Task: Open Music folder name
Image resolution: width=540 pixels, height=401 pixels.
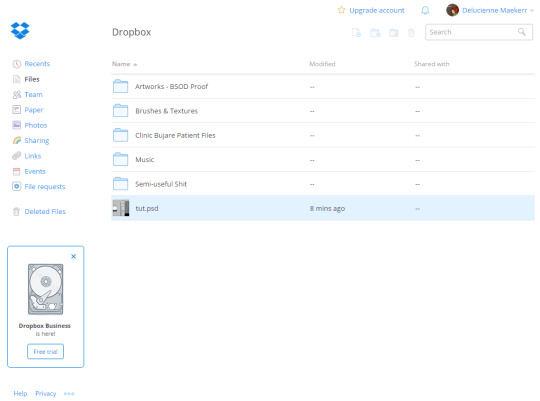Action: (145, 160)
